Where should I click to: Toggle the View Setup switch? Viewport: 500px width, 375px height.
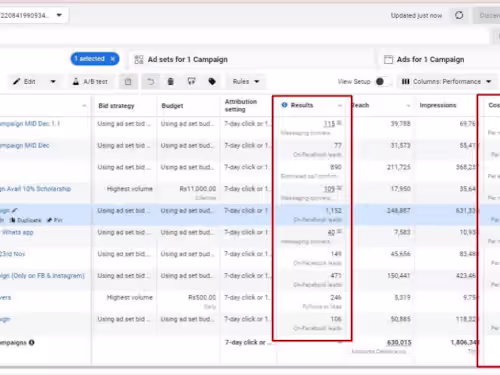click(382, 82)
